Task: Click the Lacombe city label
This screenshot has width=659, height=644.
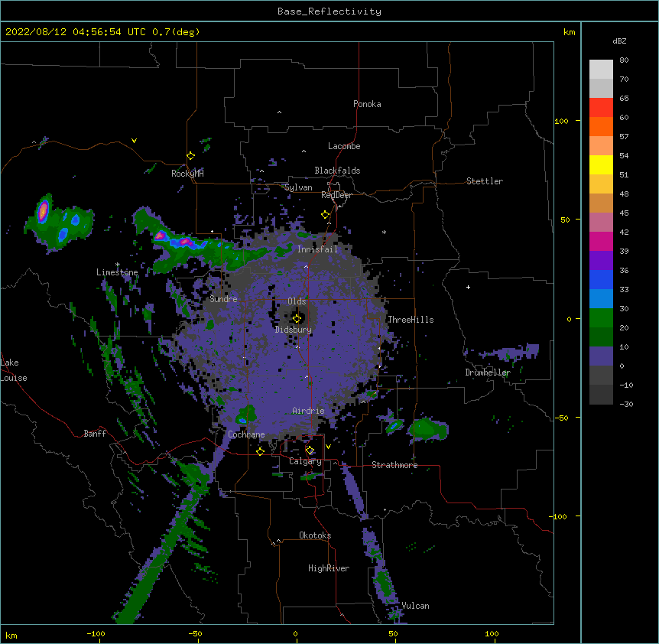Action: tap(344, 146)
